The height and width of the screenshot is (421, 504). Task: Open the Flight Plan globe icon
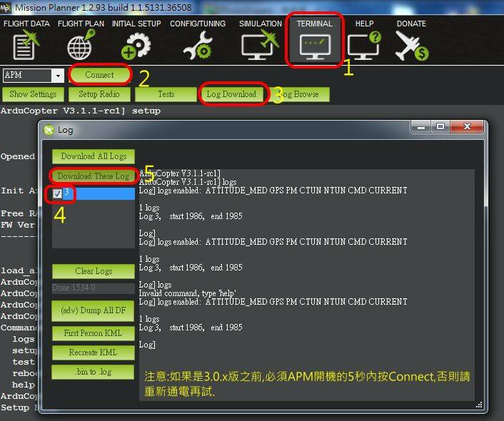tap(81, 45)
